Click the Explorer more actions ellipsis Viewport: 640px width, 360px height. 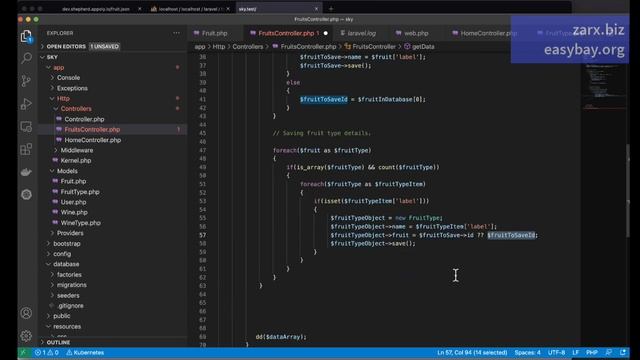pos(176,33)
